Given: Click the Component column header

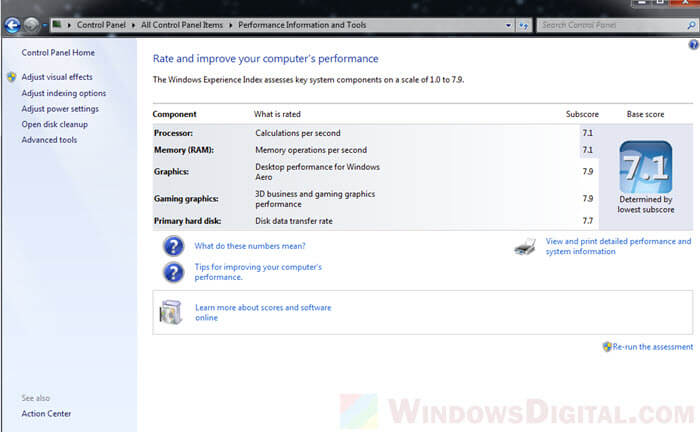Looking at the screenshot, I should pos(175,114).
